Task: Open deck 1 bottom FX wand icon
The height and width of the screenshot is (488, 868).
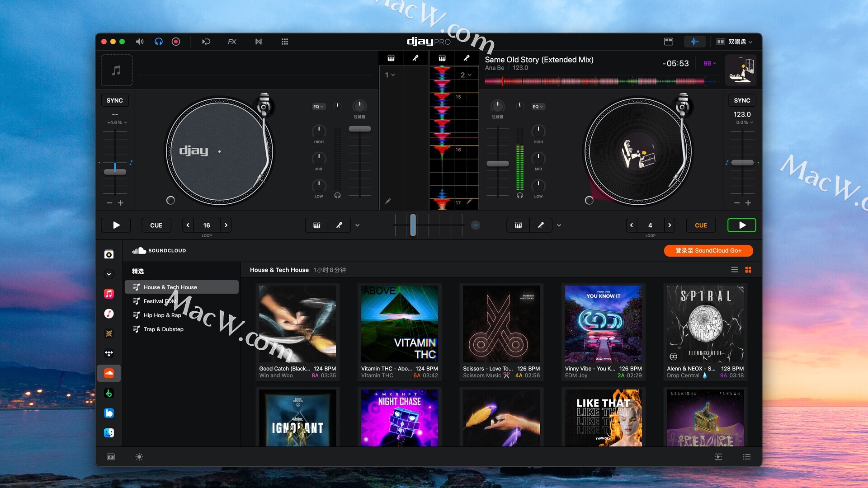Action: tap(339, 225)
